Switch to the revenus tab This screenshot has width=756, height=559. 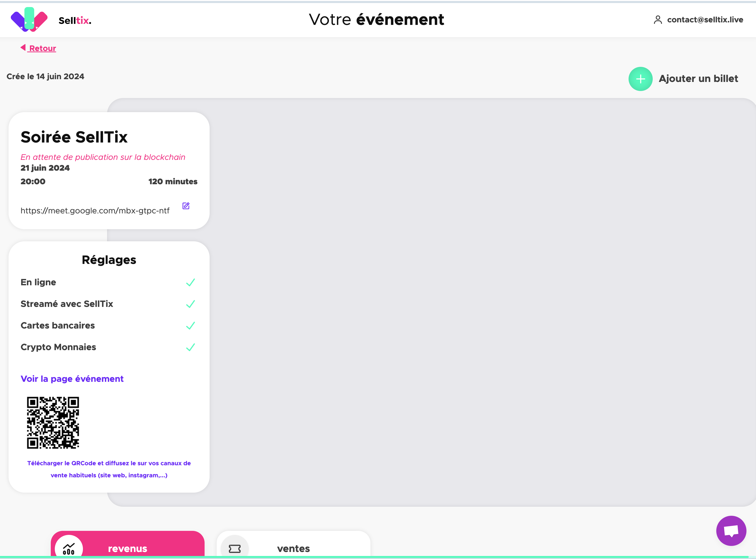[127, 548]
